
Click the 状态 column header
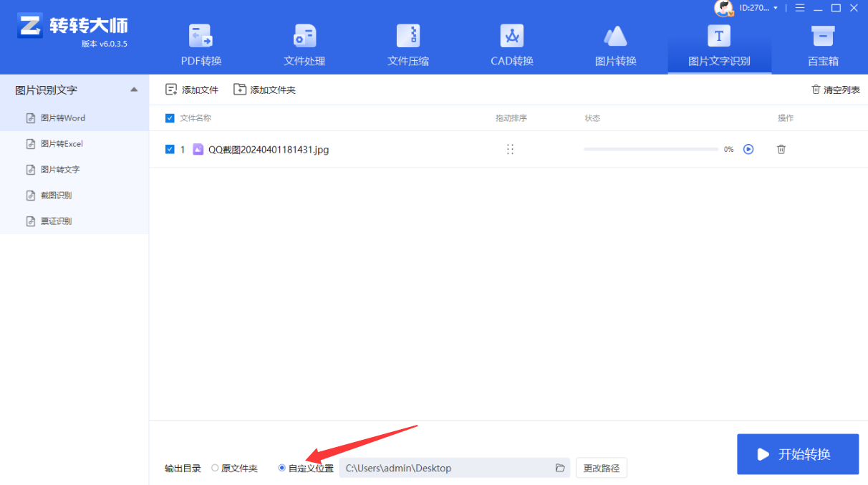coord(592,118)
